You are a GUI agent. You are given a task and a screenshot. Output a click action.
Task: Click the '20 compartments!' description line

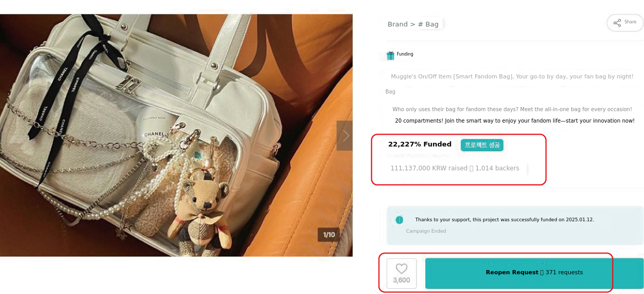[x=514, y=121]
